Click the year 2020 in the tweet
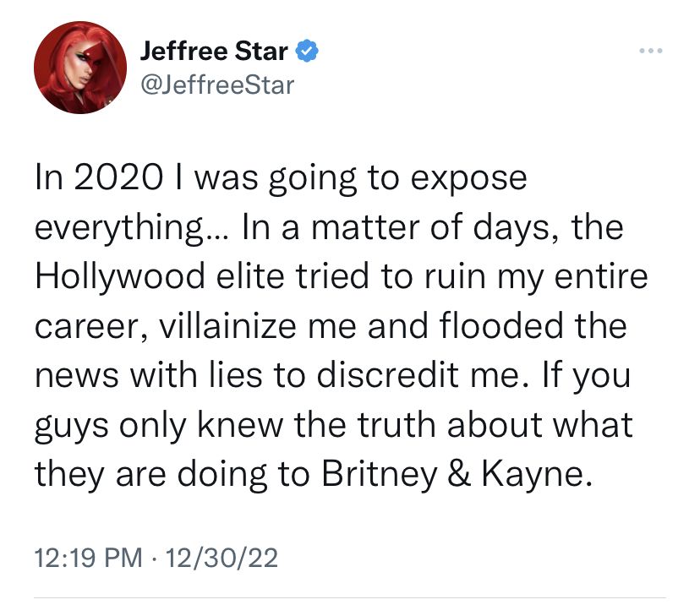 point(118,177)
